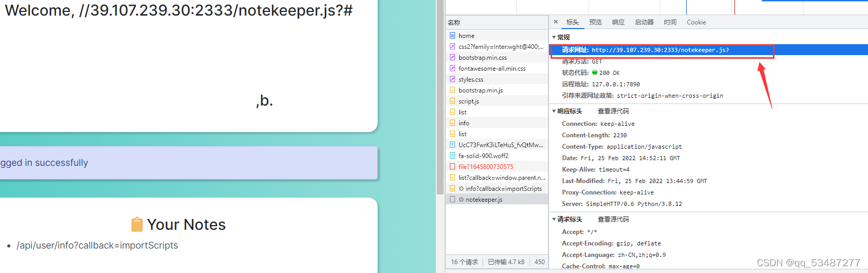Image resolution: width=868 pixels, height=273 pixels.
Task: Select the fa-solid-900.woff2 request
Action: coord(497,156)
